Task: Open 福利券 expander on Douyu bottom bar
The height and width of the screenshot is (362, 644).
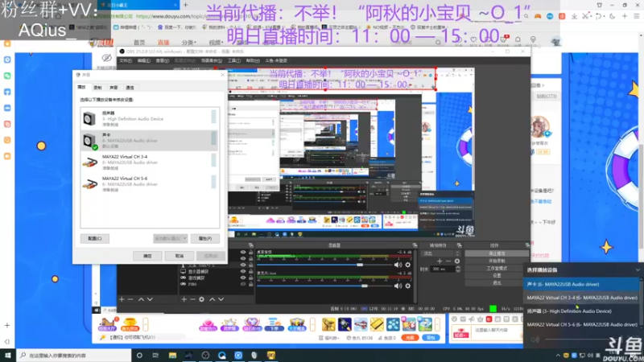Action: 330,338
